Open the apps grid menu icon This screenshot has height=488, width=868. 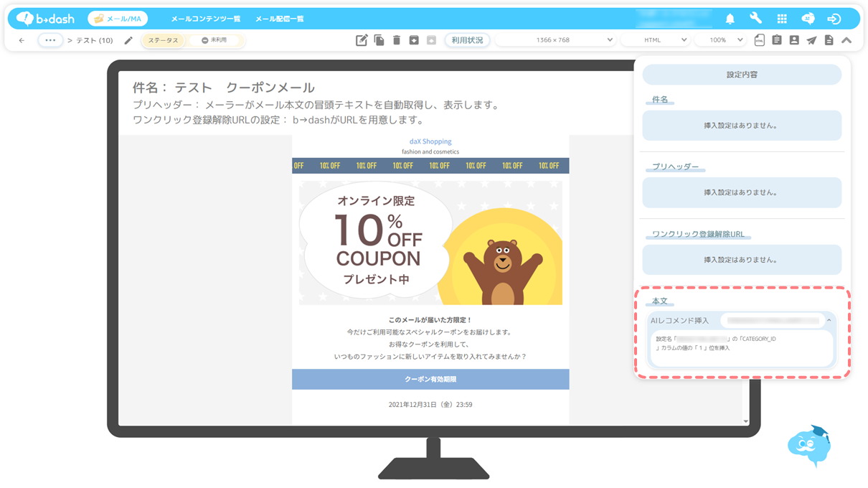point(782,19)
